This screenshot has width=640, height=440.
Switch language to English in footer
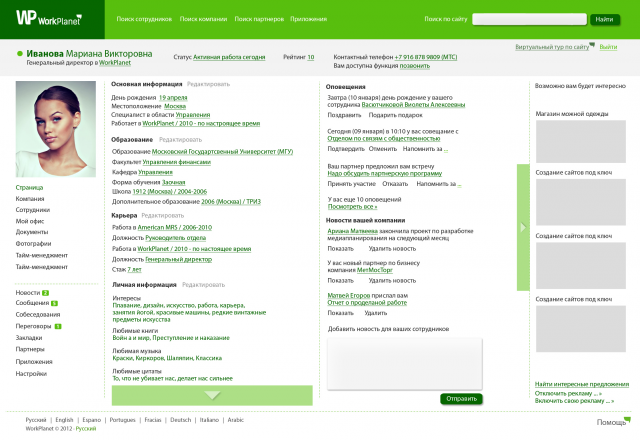pos(64,420)
